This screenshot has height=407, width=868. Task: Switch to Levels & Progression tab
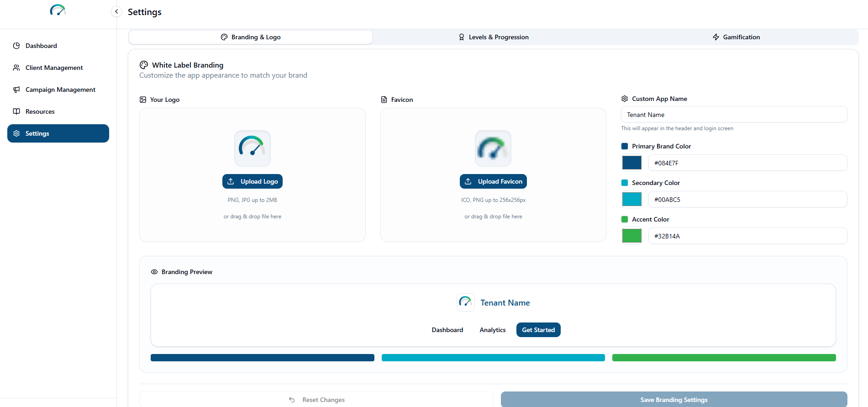click(494, 37)
